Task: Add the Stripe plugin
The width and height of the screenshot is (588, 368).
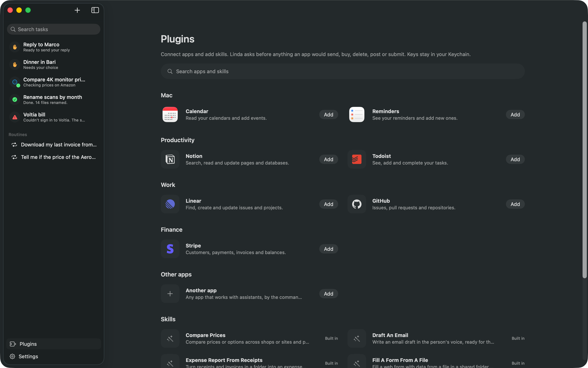Action: 328,249
